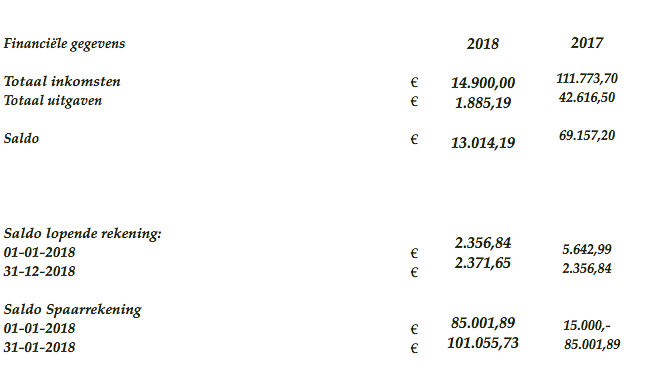Select the 31-12-2018 date label

click(39, 271)
